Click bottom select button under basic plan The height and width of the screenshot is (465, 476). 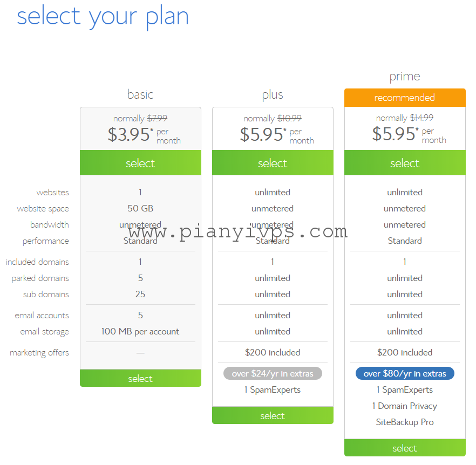(140, 378)
